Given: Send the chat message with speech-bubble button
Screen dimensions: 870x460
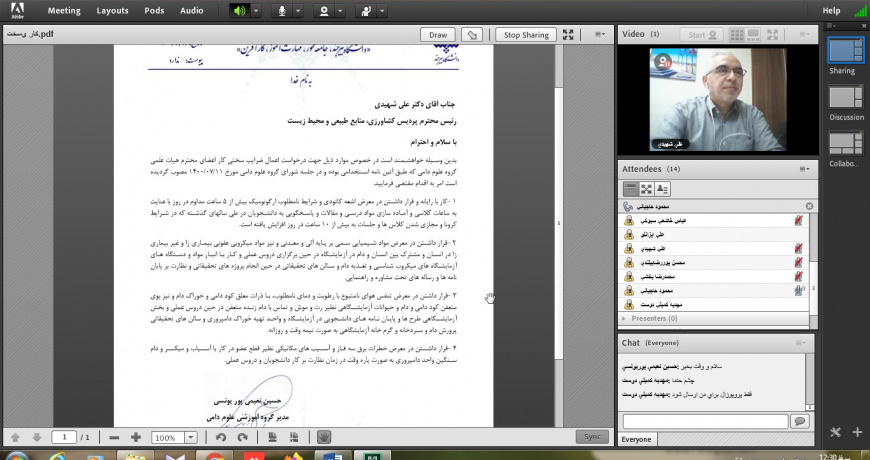Looking at the screenshot, I should 799,422.
